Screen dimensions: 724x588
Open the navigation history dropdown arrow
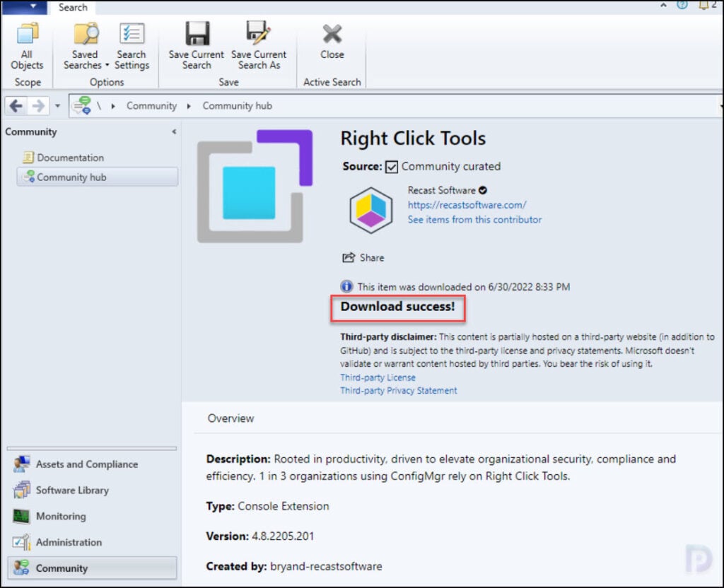tap(58, 106)
